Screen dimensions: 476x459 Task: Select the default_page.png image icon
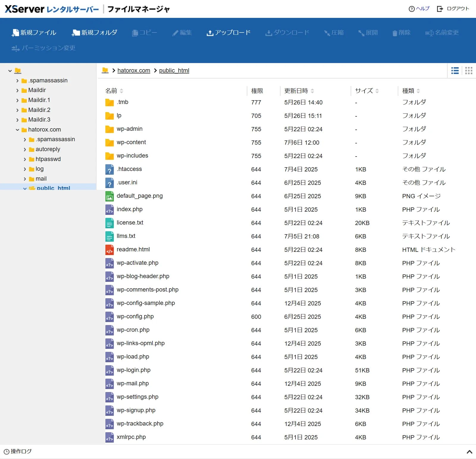[x=109, y=196]
